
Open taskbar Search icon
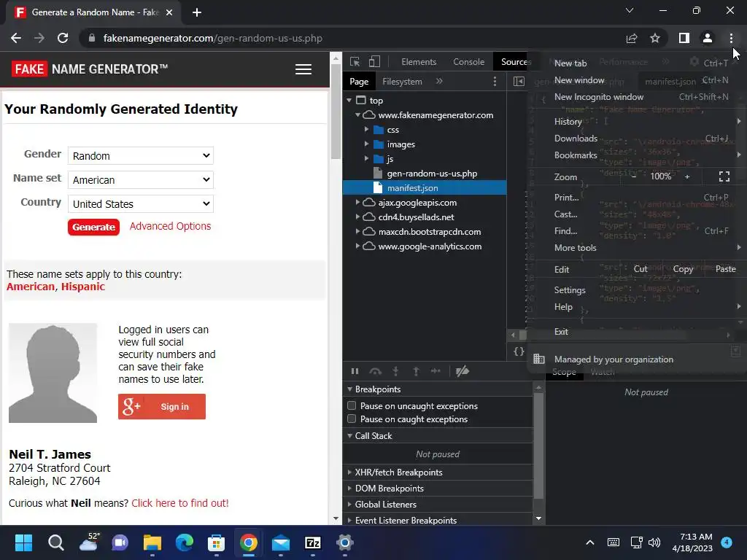click(x=55, y=542)
